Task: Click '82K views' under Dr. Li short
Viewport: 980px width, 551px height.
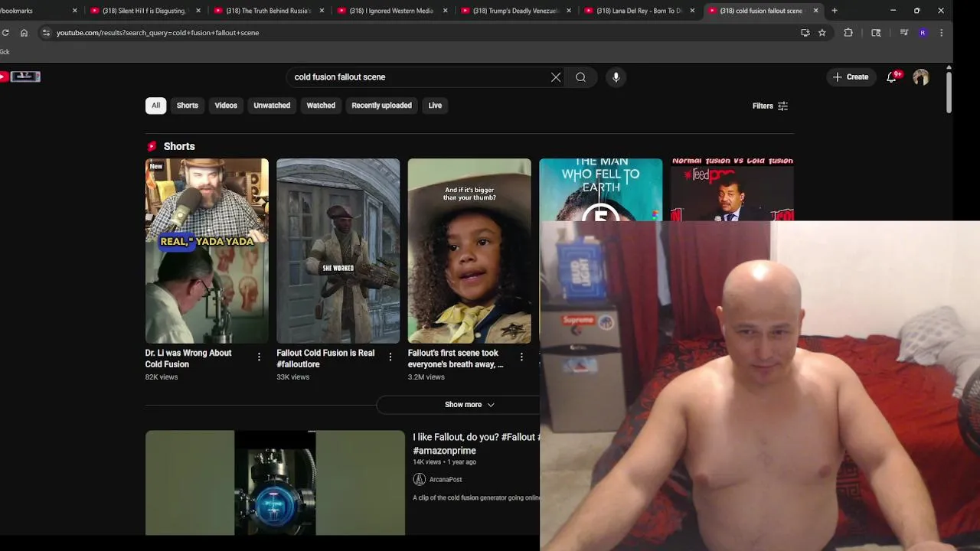Action: tap(162, 377)
